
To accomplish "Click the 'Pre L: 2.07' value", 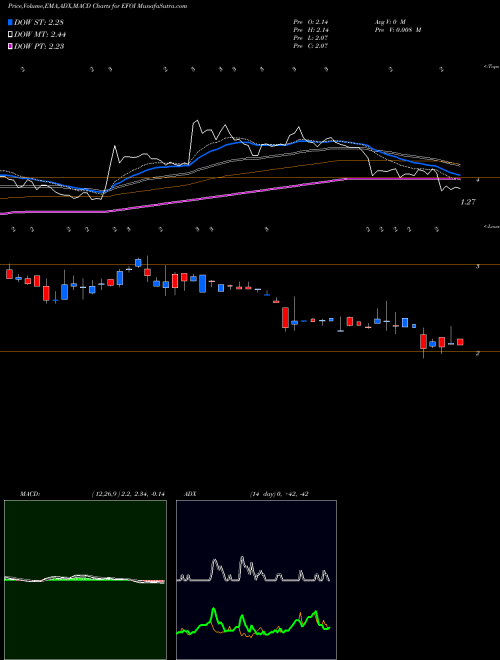I will pyautogui.click(x=311, y=38).
